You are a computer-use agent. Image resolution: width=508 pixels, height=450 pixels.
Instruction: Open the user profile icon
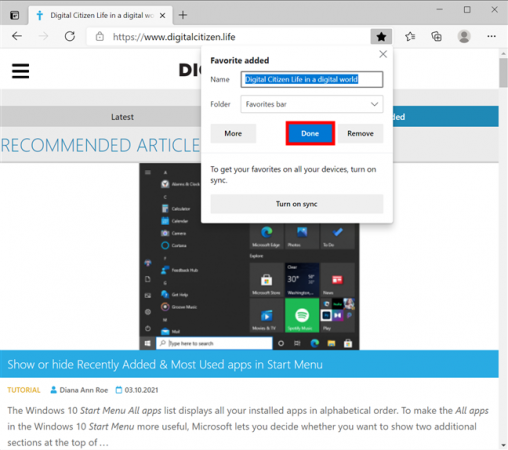(x=464, y=36)
